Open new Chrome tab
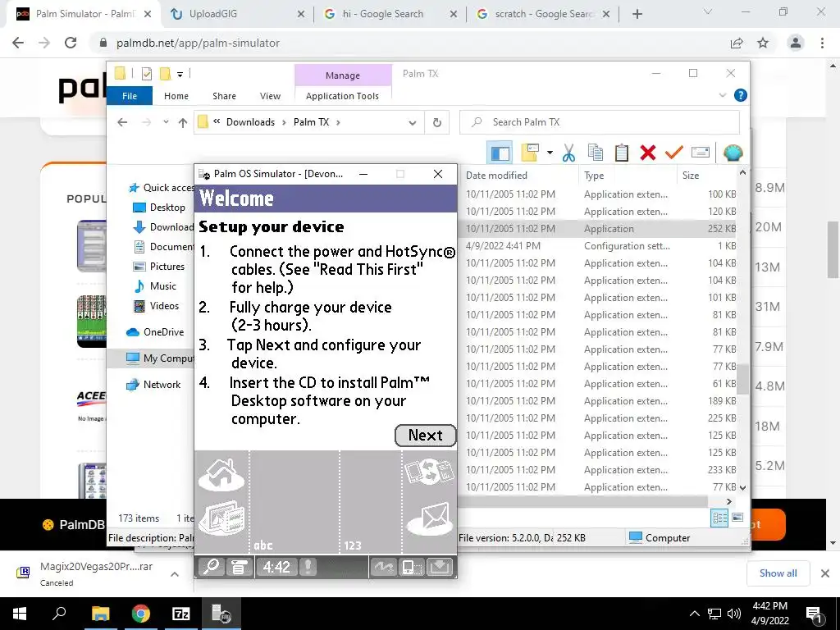840x630 pixels. click(x=637, y=14)
